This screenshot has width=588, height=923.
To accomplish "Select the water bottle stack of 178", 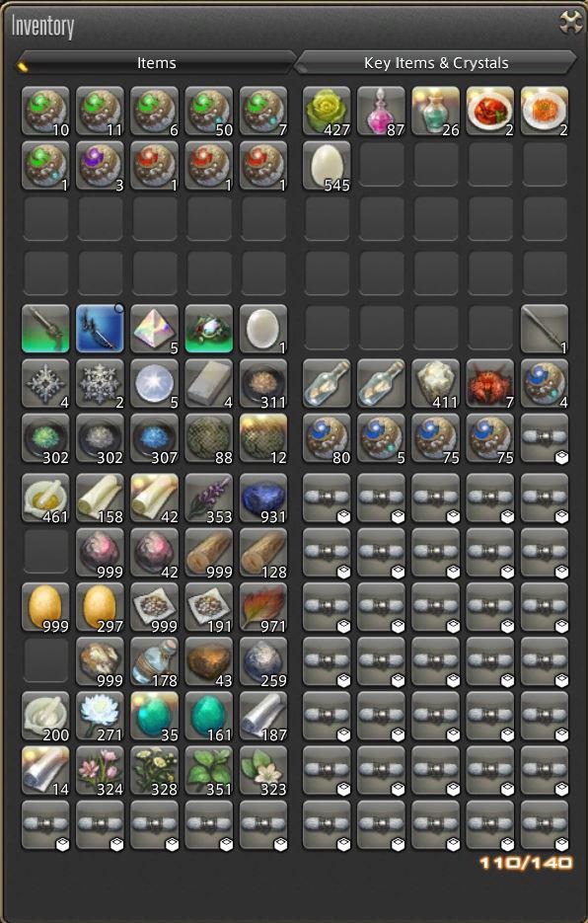I will (154, 661).
